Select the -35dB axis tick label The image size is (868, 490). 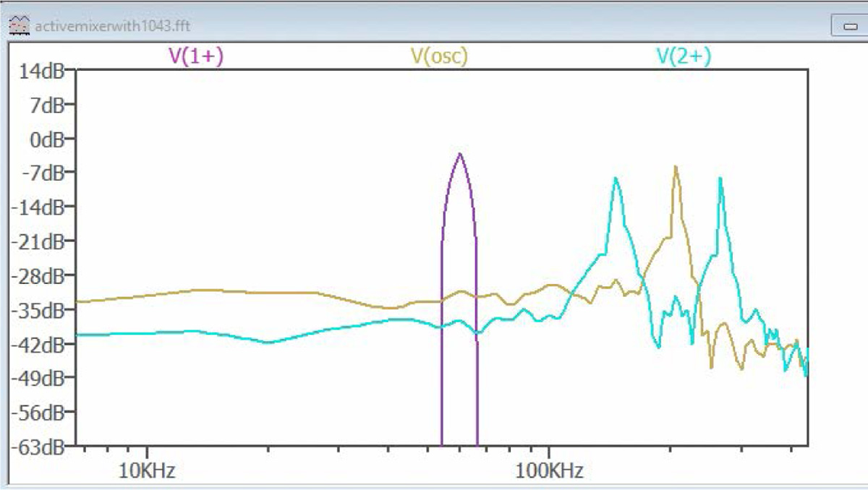tap(42, 310)
